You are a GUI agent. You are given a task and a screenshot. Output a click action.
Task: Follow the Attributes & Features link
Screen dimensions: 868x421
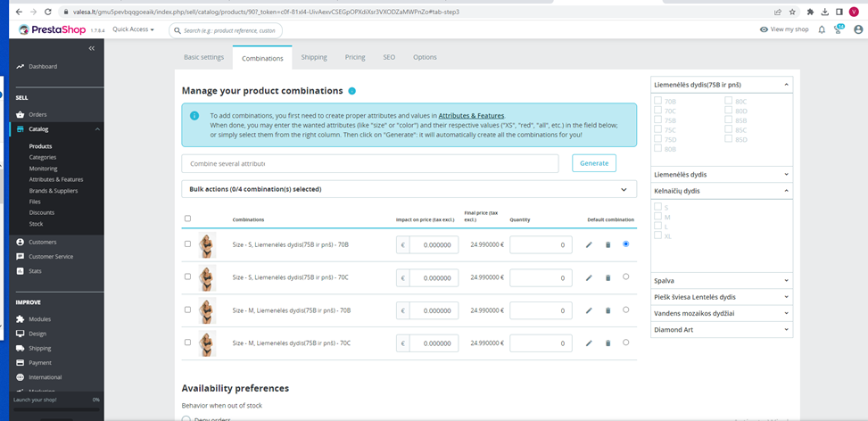[x=471, y=116]
